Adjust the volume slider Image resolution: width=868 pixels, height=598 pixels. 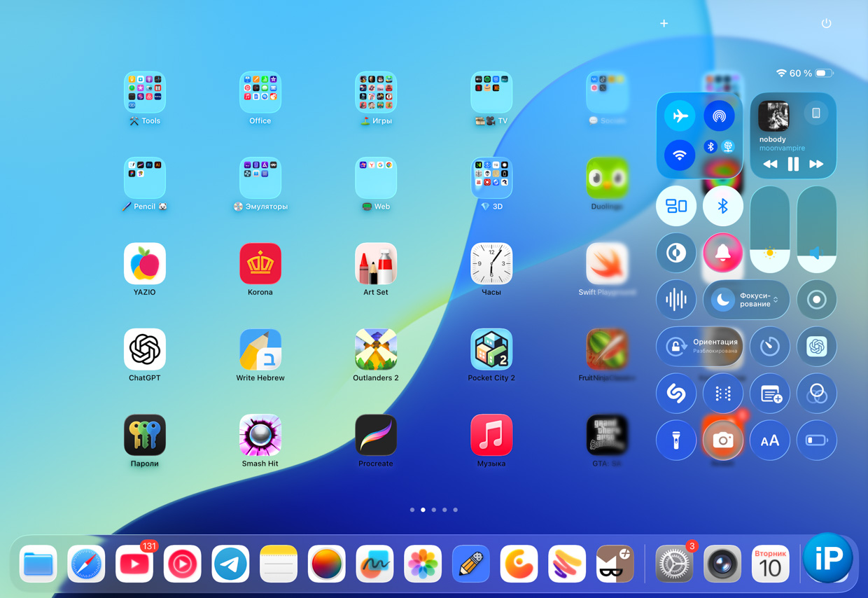coord(817,230)
